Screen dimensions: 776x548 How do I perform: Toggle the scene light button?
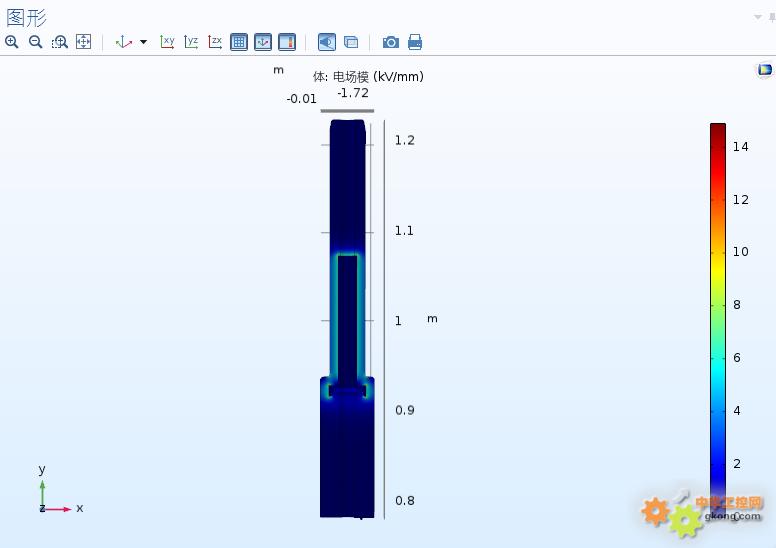click(x=327, y=42)
